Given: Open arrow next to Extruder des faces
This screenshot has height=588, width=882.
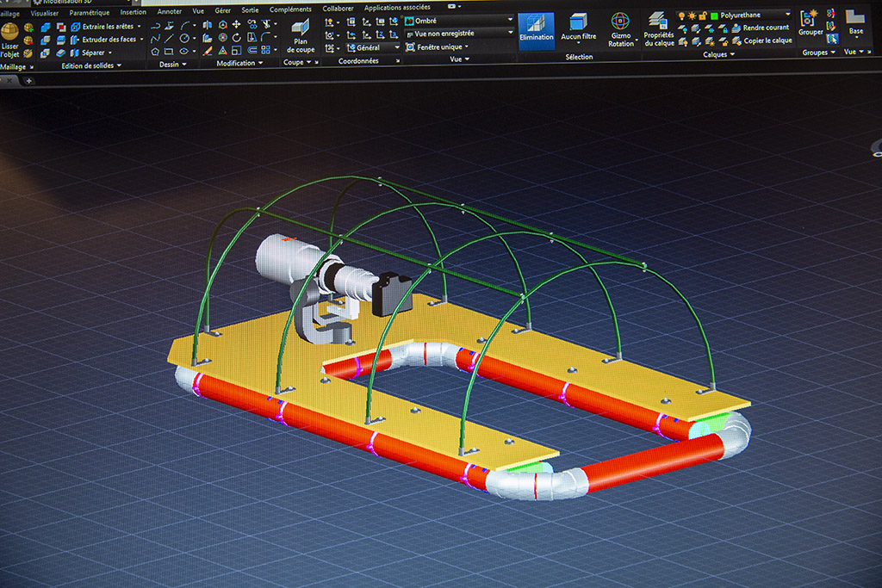Looking at the screenshot, I should [x=141, y=40].
